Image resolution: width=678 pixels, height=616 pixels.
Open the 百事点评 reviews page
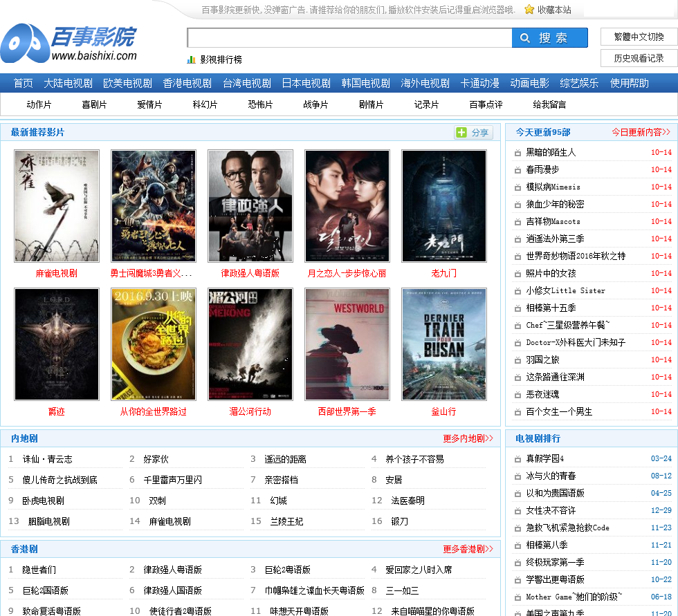click(486, 104)
